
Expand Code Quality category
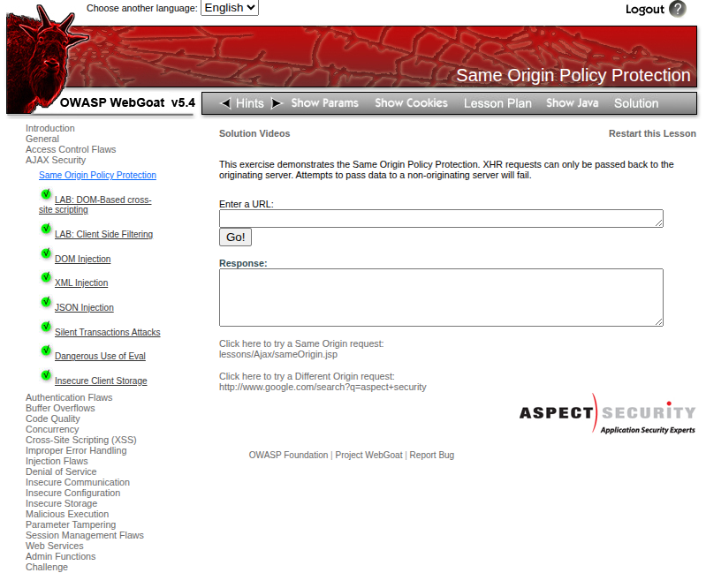click(x=53, y=418)
